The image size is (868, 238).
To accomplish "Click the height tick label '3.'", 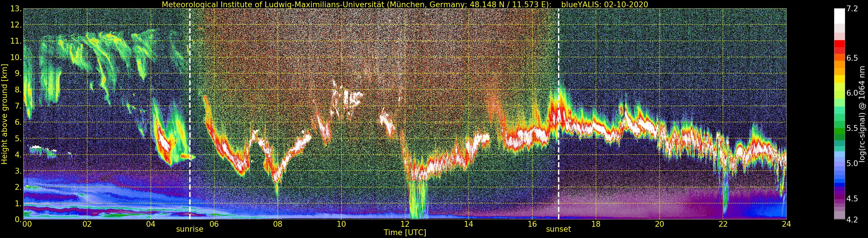I will coord(18,171).
